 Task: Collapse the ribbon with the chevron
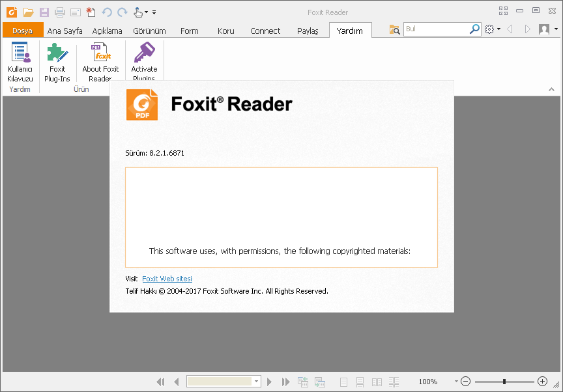pyautogui.click(x=551, y=89)
